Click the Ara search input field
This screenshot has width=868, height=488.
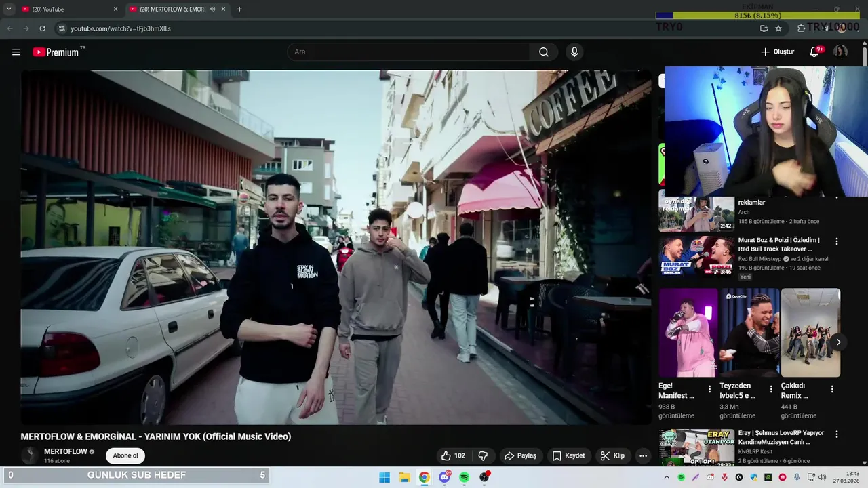[409, 52]
